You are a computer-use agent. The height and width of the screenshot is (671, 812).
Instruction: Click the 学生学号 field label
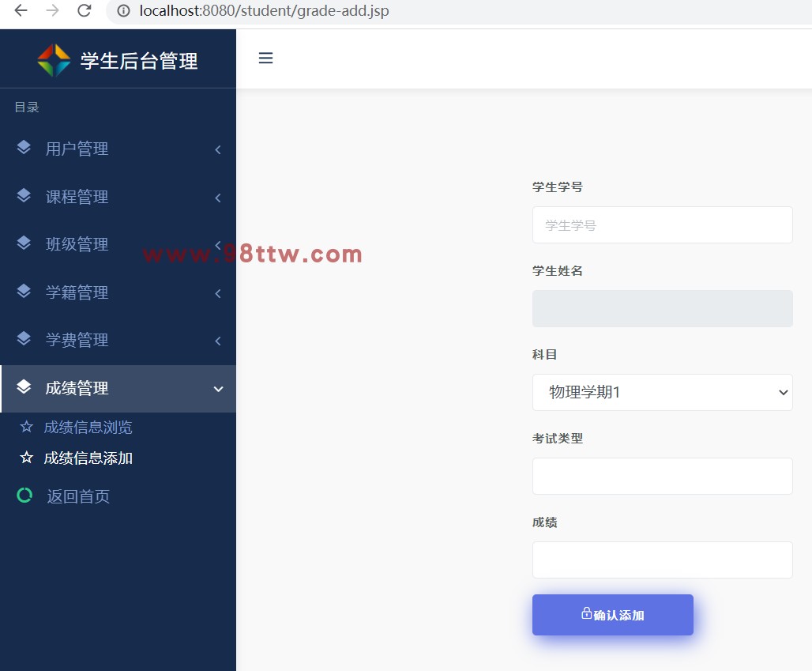[x=557, y=187]
